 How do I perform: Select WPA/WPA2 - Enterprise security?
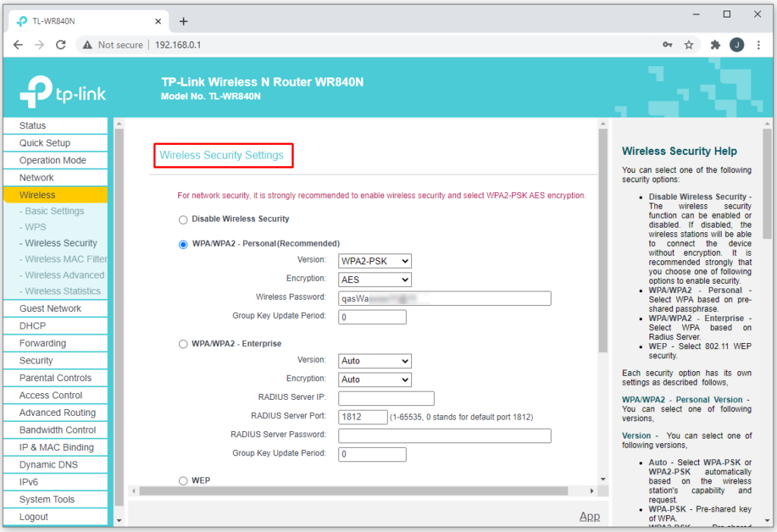(x=182, y=343)
